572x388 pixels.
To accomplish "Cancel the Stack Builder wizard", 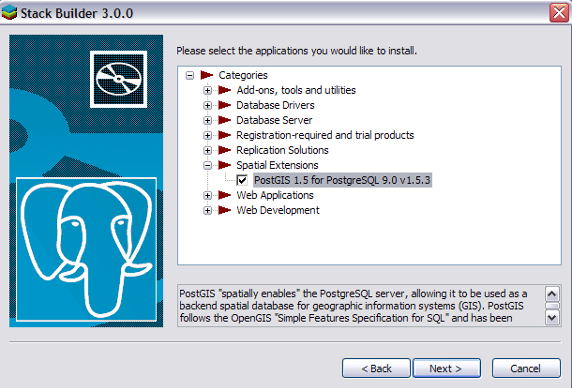I will [x=526, y=368].
